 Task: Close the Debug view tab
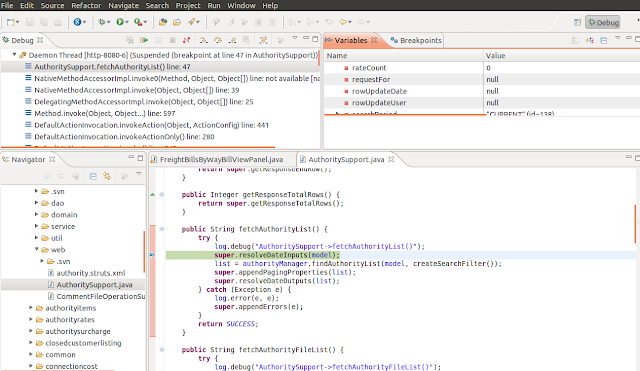click(x=40, y=40)
